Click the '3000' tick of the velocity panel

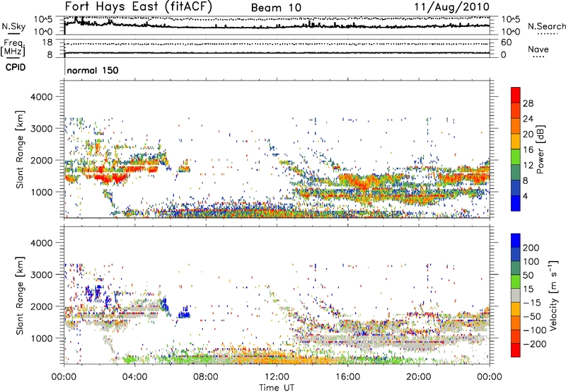pyautogui.click(x=42, y=275)
